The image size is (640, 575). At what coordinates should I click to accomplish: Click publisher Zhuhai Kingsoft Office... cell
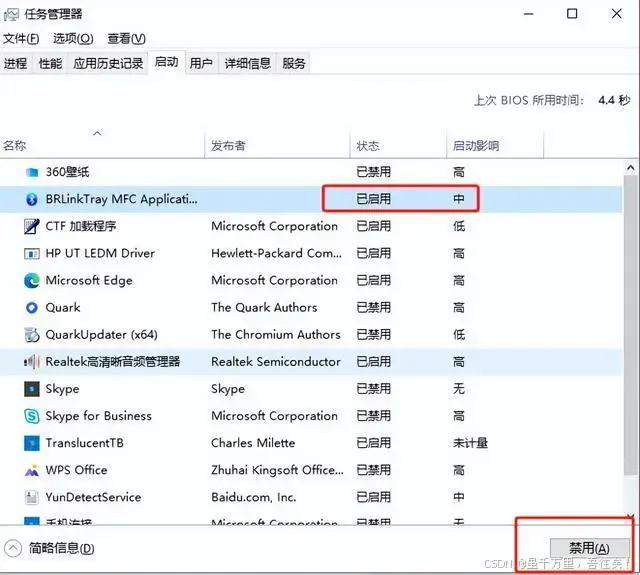point(278,470)
